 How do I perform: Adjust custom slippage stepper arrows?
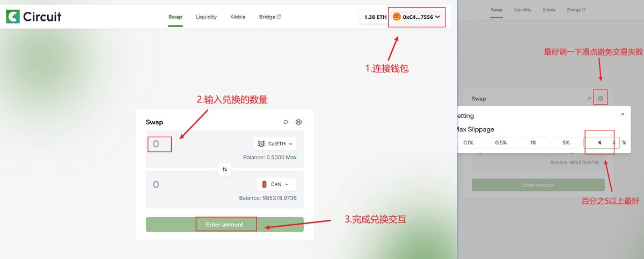coord(614,143)
